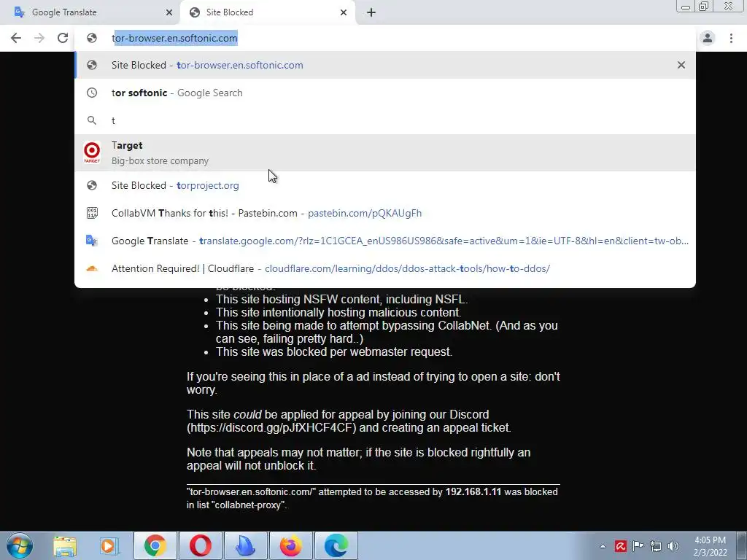Click the Show desktop button
747x560 pixels.
tap(741, 545)
